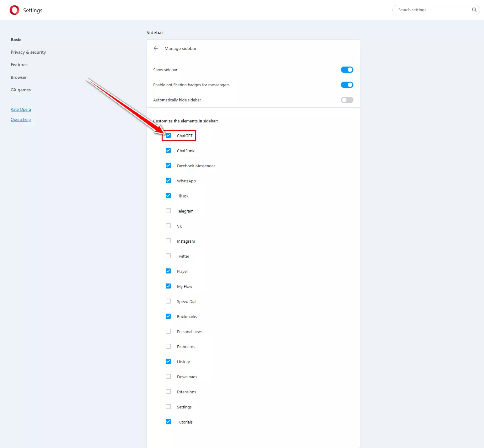Click the Speed Dial label text
Viewport: 484px width, 448px height.
click(x=187, y=301)
